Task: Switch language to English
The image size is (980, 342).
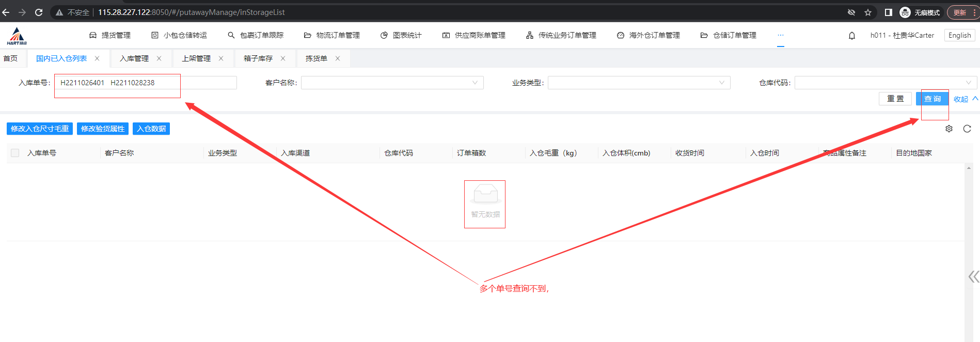Action: pyautogui.click(x=959, y=35)
